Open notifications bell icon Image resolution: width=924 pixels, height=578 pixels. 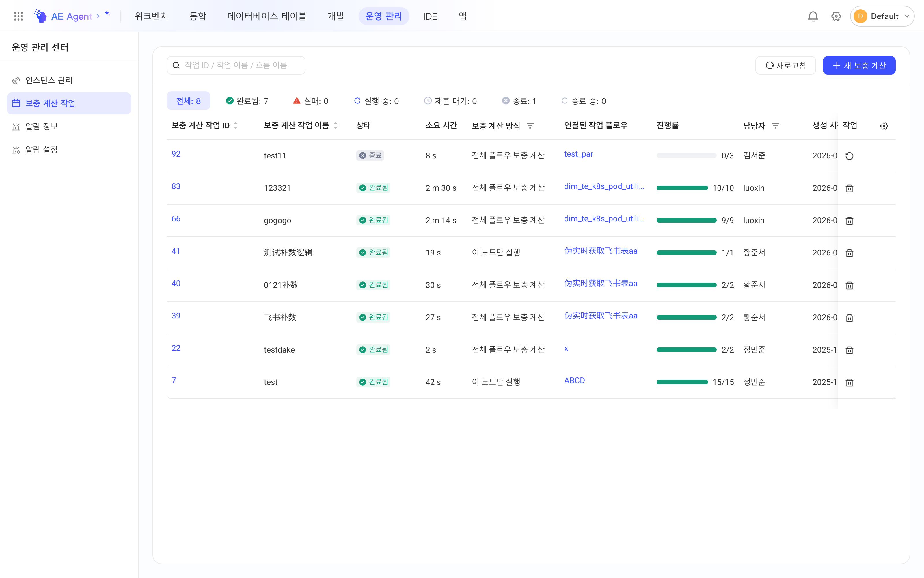point(813,16)
